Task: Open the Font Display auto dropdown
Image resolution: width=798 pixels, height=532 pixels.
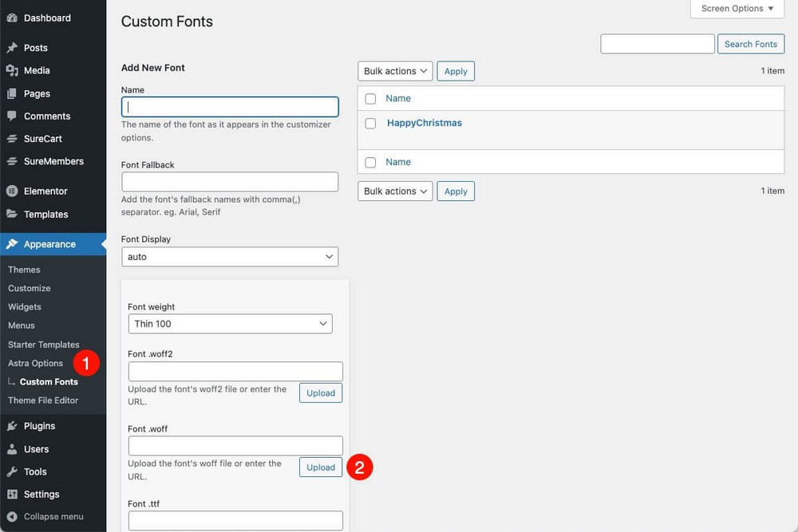Action: [230, 257]
